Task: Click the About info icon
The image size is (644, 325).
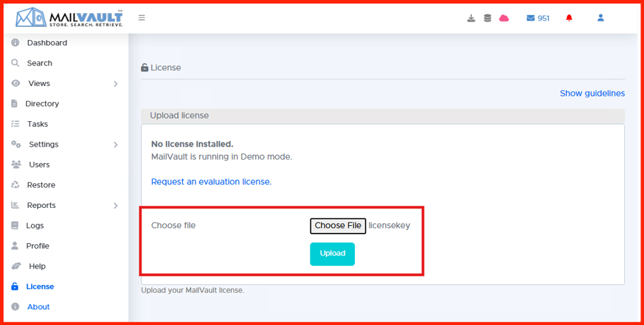Action: [15, 306]
